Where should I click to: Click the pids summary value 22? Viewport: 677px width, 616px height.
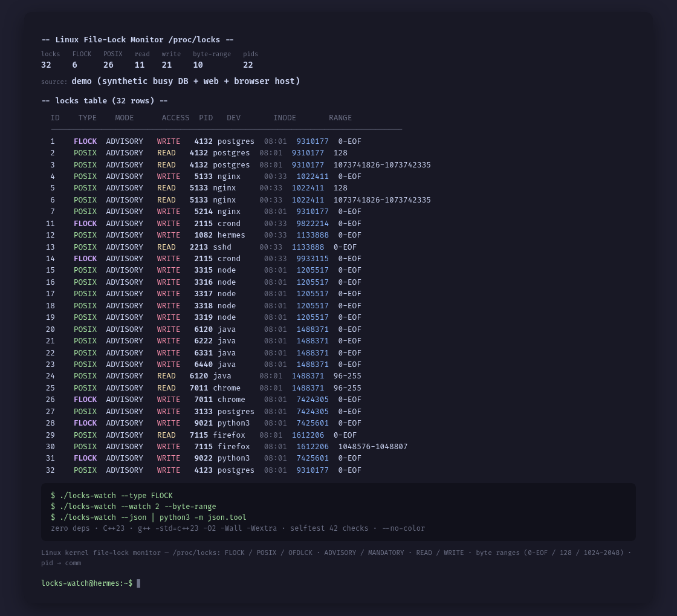coord(248,65)
